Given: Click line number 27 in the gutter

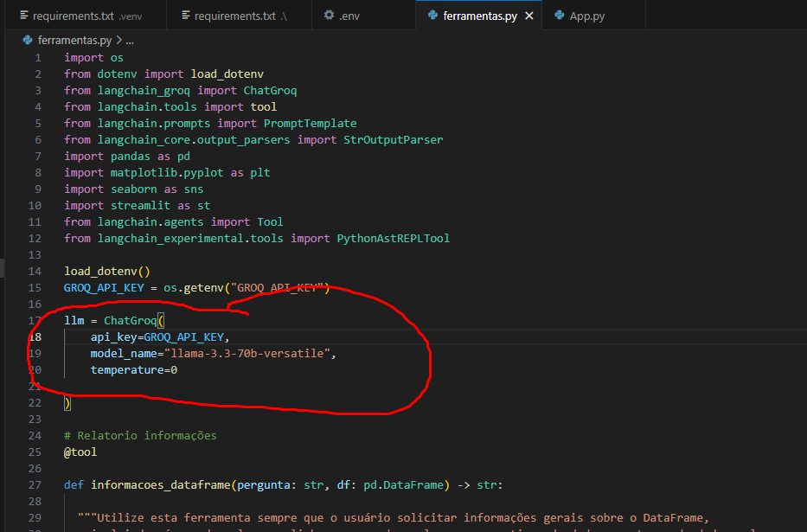Looking at the screenshot, I should pos(35,485).
